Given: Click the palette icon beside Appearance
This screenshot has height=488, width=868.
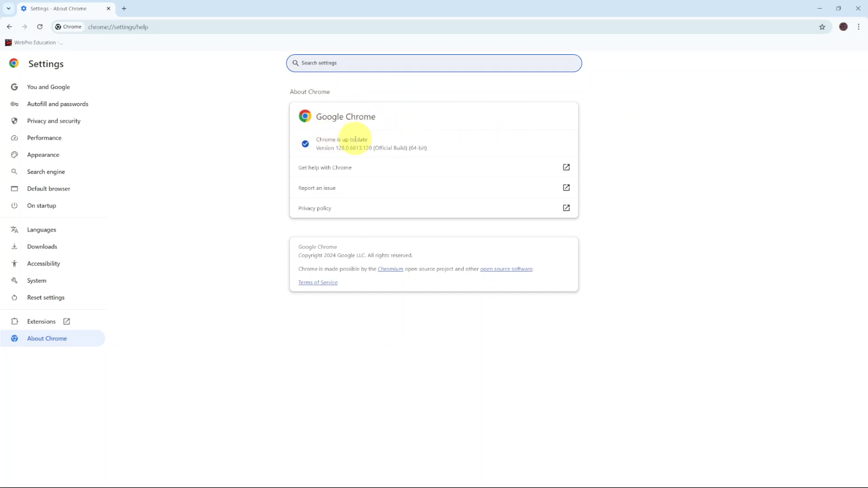Looking at the screenshot, I should point(15,155).
